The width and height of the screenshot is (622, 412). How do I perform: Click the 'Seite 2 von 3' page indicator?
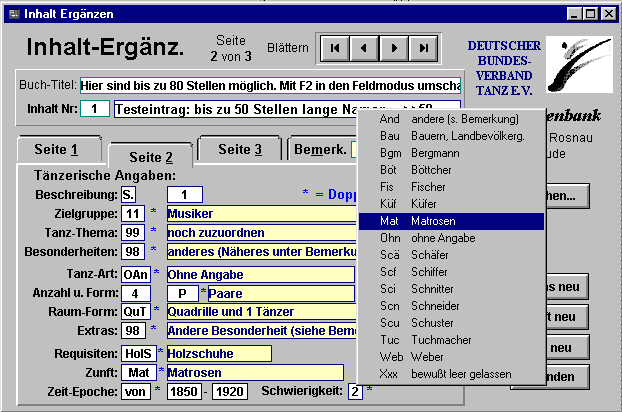tap(231, 48)
